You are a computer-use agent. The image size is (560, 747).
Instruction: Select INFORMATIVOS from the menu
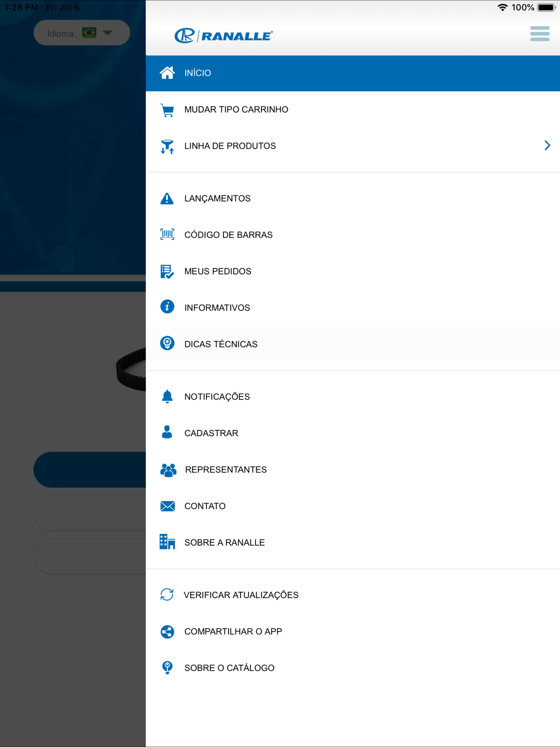[353, 308]
